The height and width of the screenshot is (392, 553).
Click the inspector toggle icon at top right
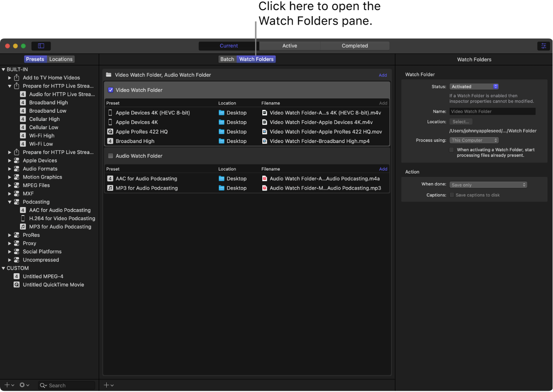pos(543,46)
